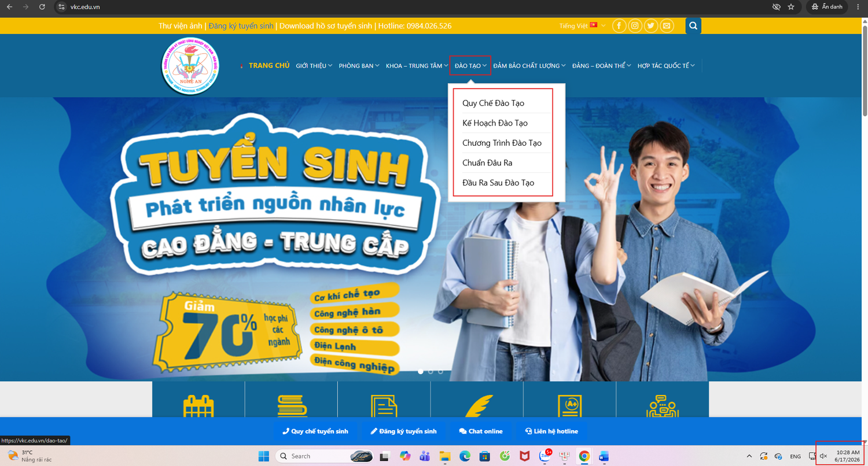868x466 pixels.
Task: Click the Chat online button
Action: [481, 431]
